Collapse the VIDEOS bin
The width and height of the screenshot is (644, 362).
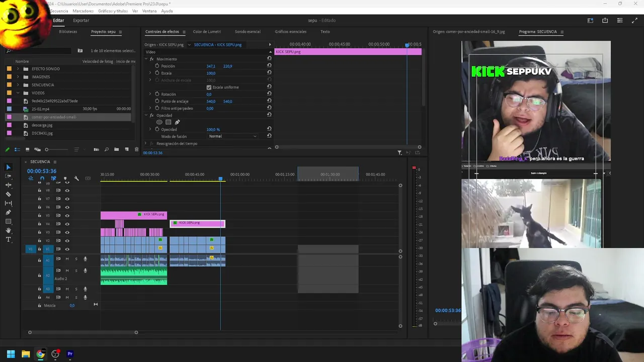point(18,93)
